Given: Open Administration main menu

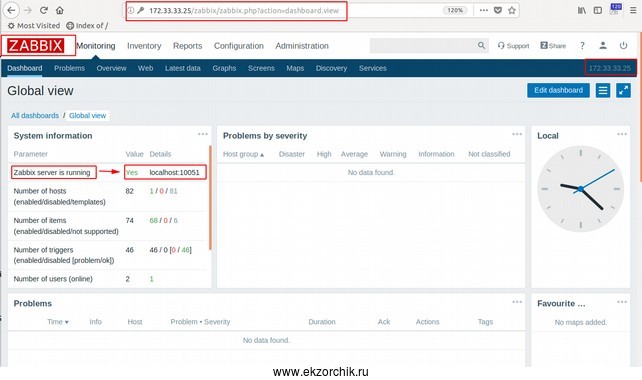Looking at the screenshot, I should (x=302, y=46).
